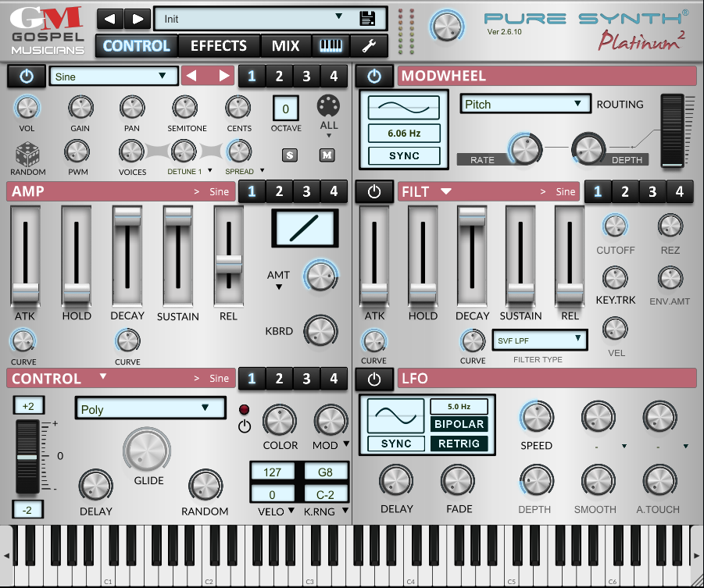704x588 pixels.
Task: Click the +2 pitch bend up value
Action: point(28,406)
